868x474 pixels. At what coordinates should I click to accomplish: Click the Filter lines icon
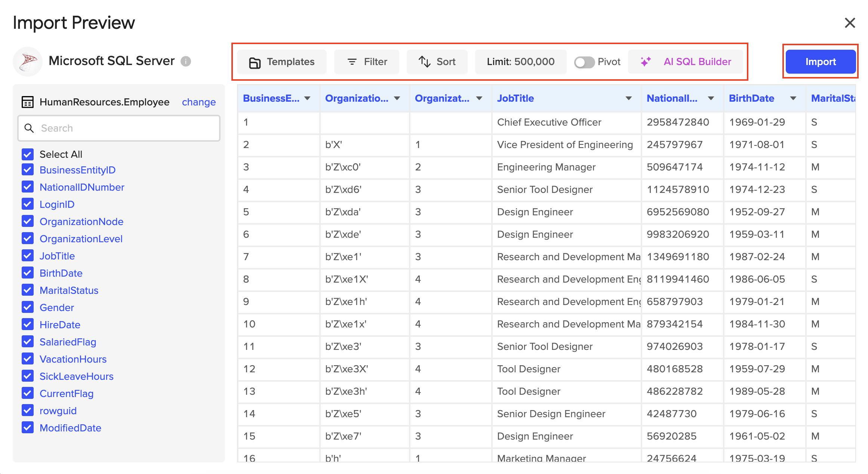pyautogui.click(x=352, y=62)
